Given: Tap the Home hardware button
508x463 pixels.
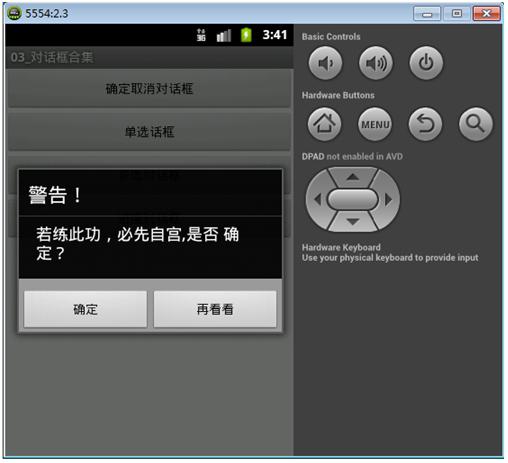Looking at the screenshot, I should (324, 124).
